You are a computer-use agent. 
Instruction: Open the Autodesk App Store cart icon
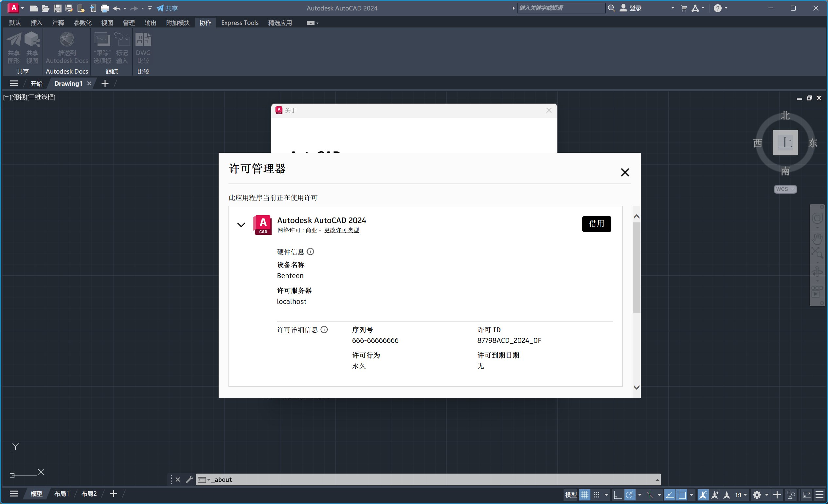683,9
